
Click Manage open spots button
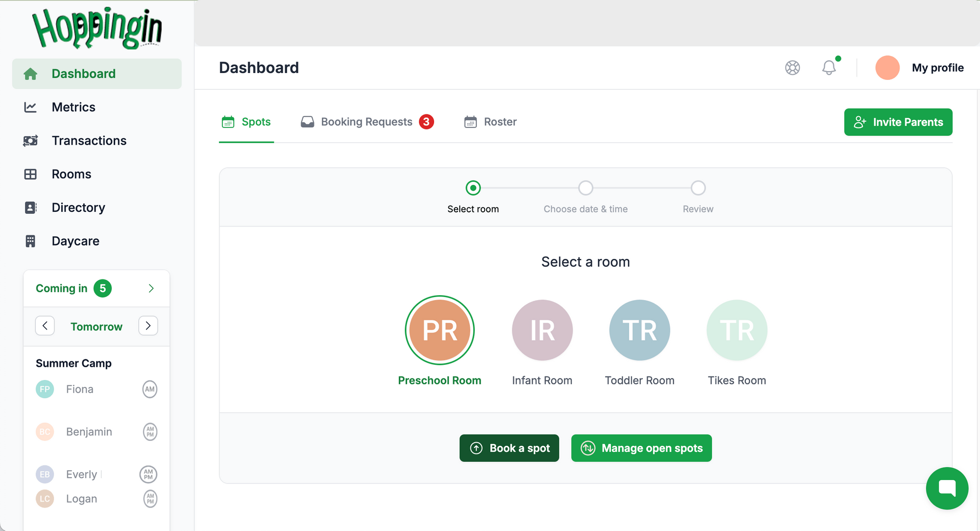[641, 448]
